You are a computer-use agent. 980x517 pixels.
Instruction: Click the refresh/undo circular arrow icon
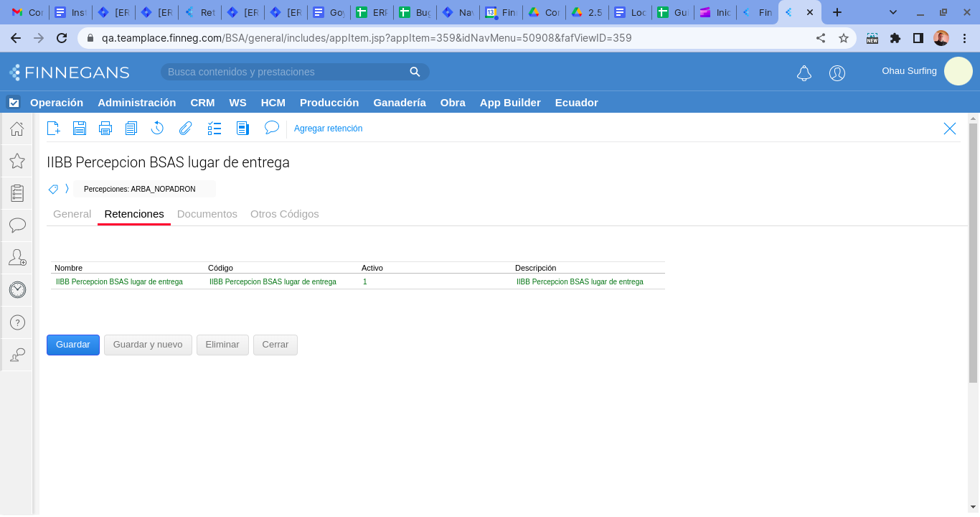pyautogui.click(x=158, y=129)
